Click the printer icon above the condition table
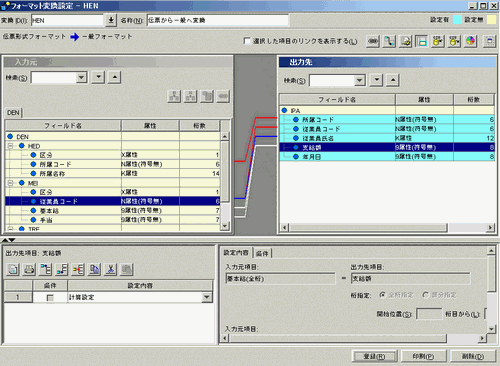Viewport: 500px width, 366px height. click(x=29, y=269)
